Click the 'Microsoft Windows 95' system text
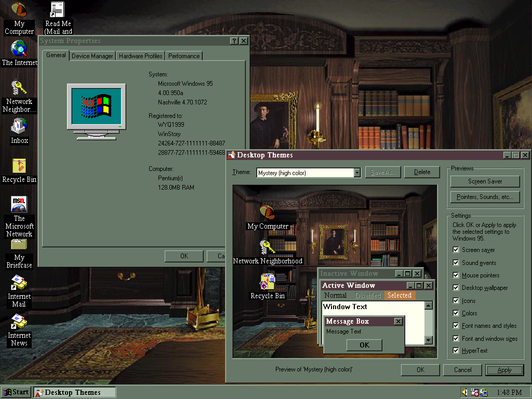Image resolution: width=532 pixels, height=399 pixels. (x=185, y=84)
